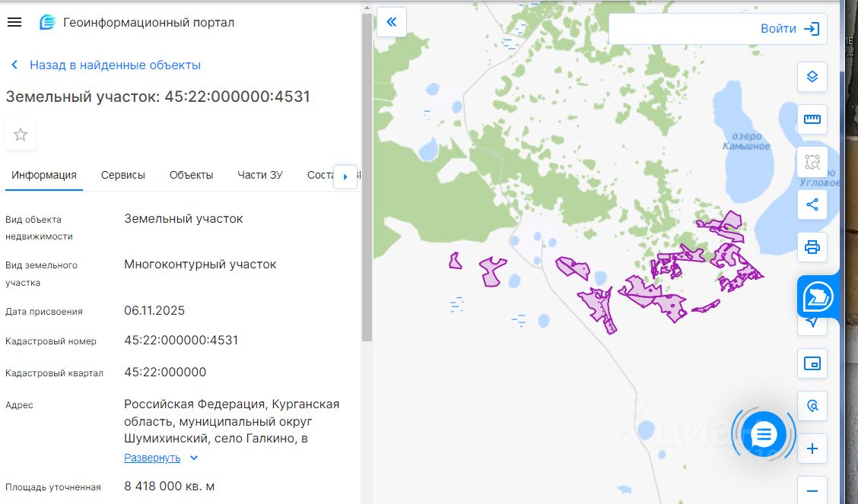
Task: Collapse the side panel with double chevron
Action: point(392,22)
